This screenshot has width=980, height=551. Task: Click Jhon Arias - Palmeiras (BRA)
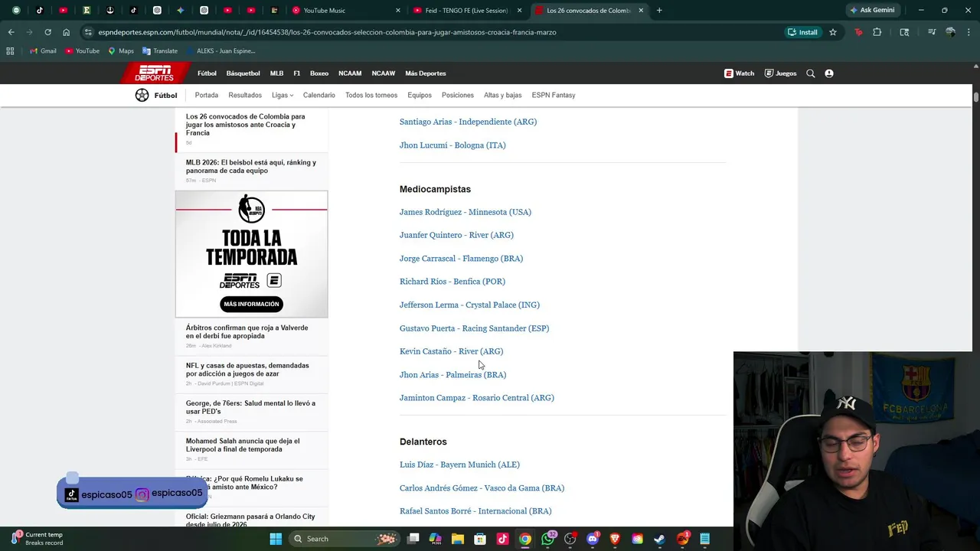[452, 375]
